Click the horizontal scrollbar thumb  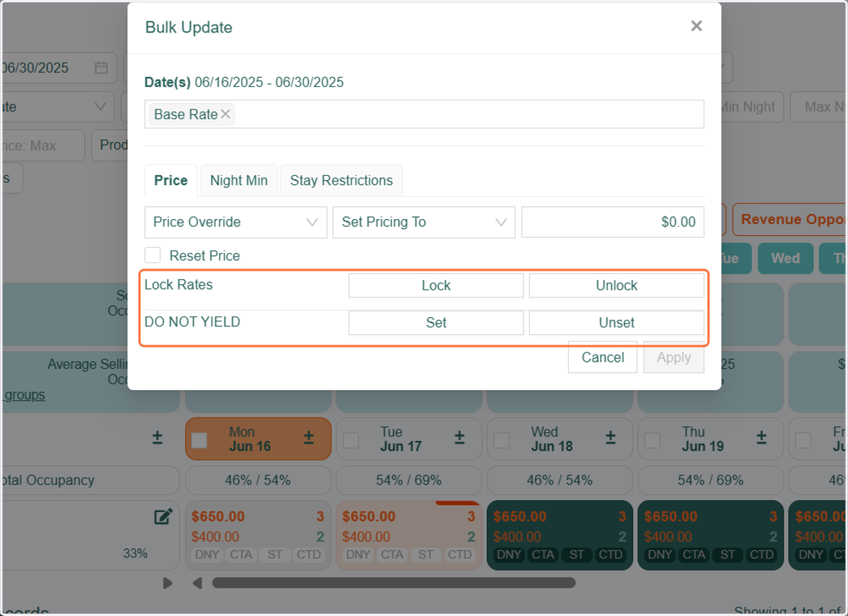point(394,583)
